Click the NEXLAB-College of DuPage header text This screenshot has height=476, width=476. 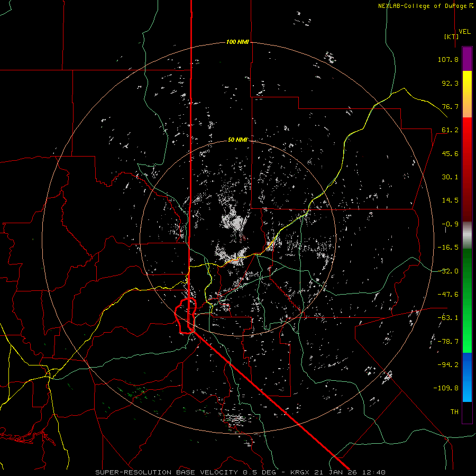[x=425, y=6]
